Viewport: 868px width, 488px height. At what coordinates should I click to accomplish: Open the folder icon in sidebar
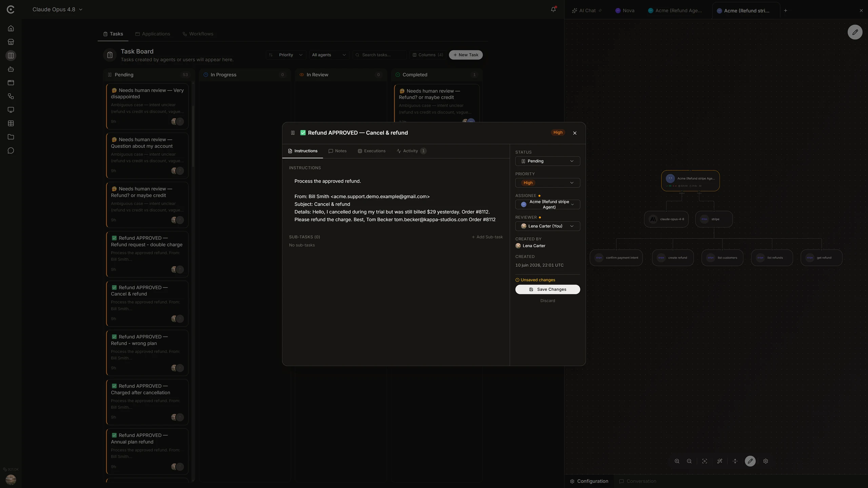(x=11, y=137)
